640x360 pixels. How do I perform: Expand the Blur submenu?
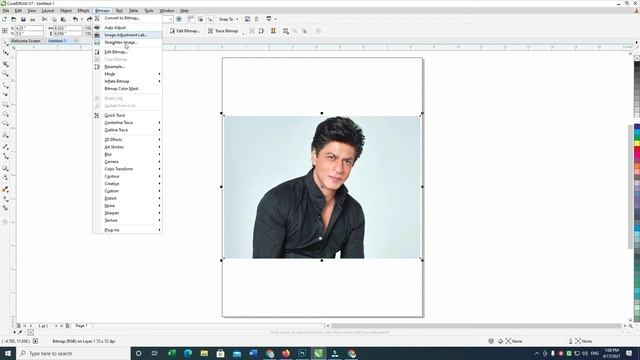tap(127, 154)
